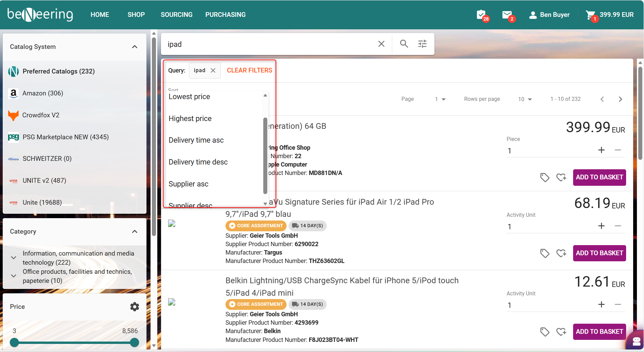Increase quantity for the 12.61 EUR item
The image size is (644, 352).
coord(601,304)
